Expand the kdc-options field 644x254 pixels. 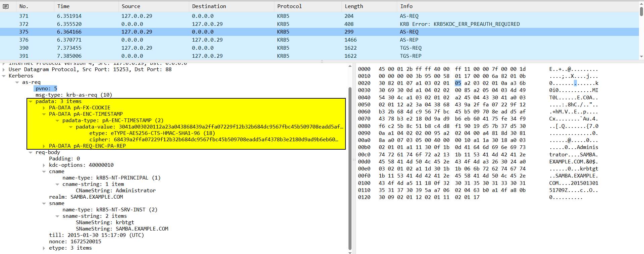click(x=44, y=165)
